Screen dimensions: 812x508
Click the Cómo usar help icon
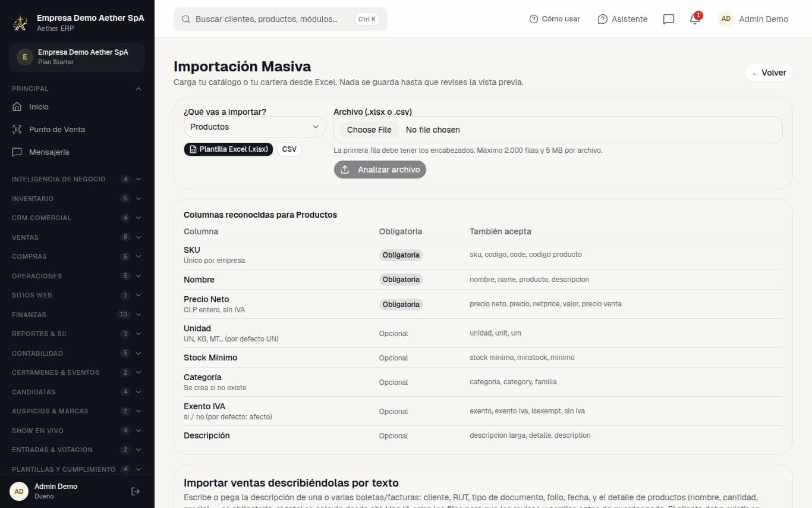tap(533, 19)
